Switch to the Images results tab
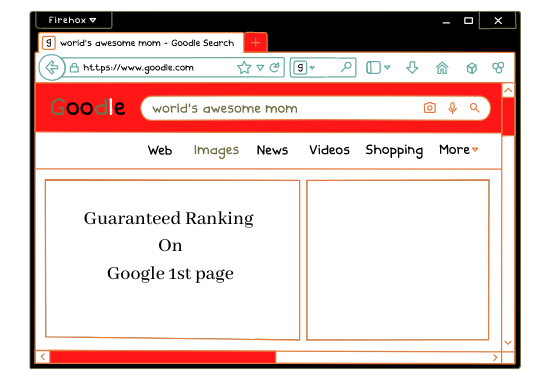The image size is (550, 370). tap(216, 150)
